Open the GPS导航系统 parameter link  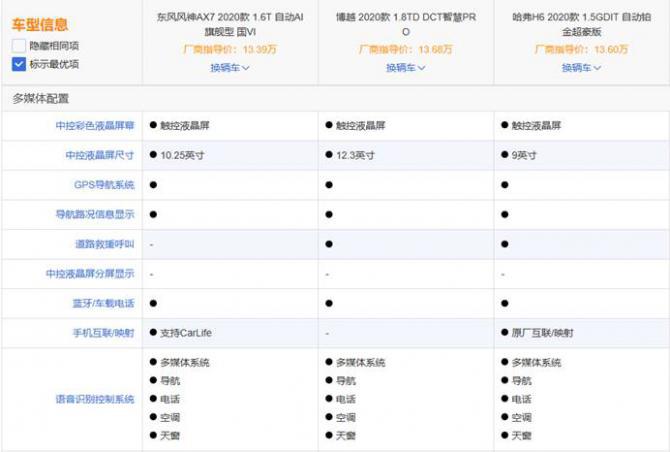pyautogui.click(x=104, y=185)
